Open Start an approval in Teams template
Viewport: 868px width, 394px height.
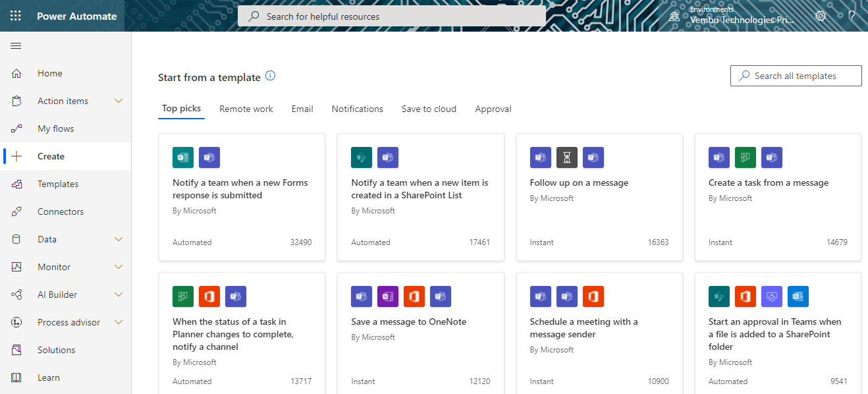[x=778, y=333]
